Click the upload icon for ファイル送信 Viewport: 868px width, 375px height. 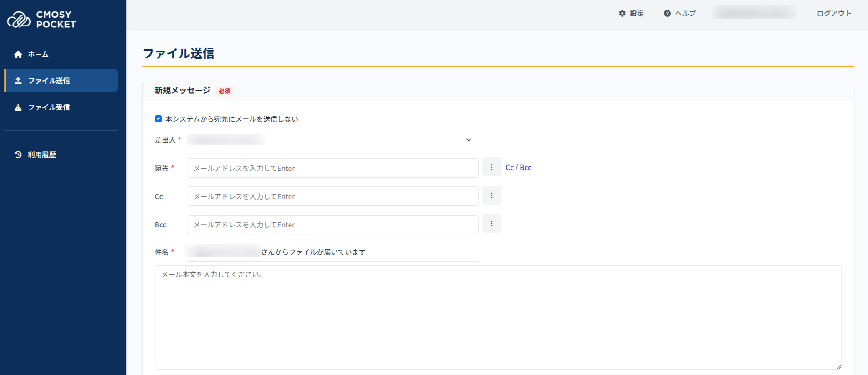point(18,81)
